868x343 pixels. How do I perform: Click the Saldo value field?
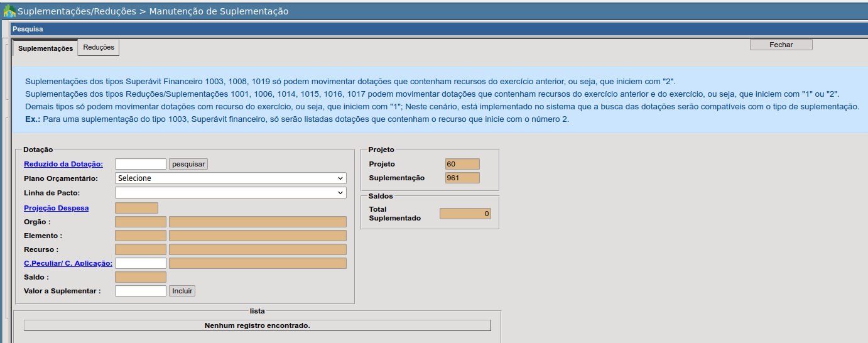pyautogui.click(x=141, y=277)
